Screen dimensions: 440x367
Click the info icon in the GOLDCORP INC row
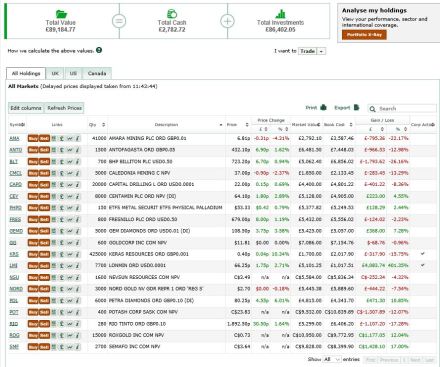pyautogui.click(x=77, y=243)
